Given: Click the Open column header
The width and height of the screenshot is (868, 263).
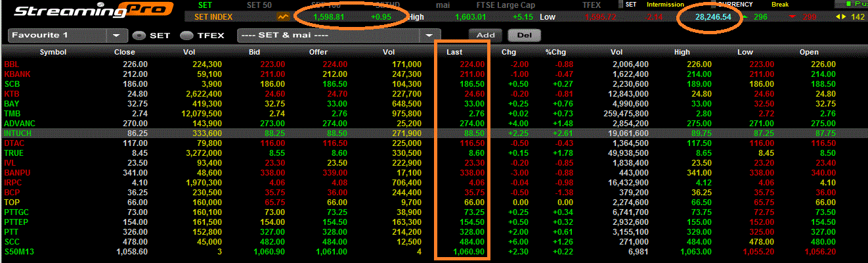Looking at the screenshot, I should tap(809, 52).
